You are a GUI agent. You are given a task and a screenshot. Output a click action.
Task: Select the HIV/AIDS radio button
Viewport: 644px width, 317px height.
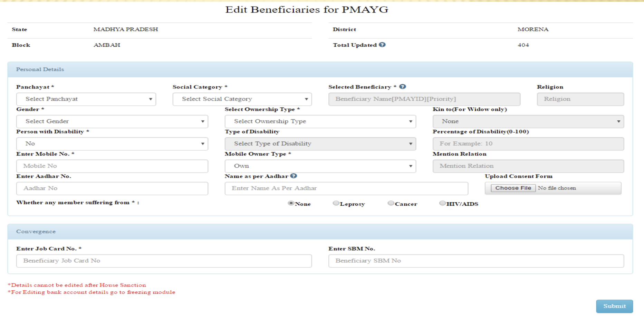pos(442,203)
